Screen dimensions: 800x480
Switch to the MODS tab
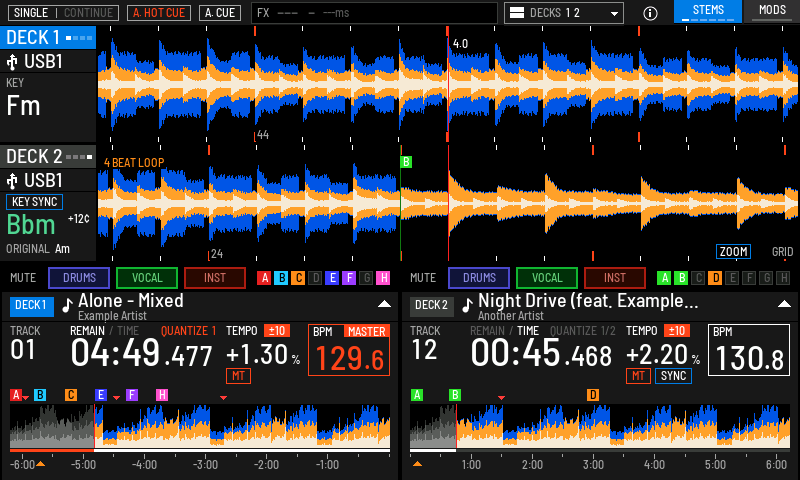tap(772, 11)
